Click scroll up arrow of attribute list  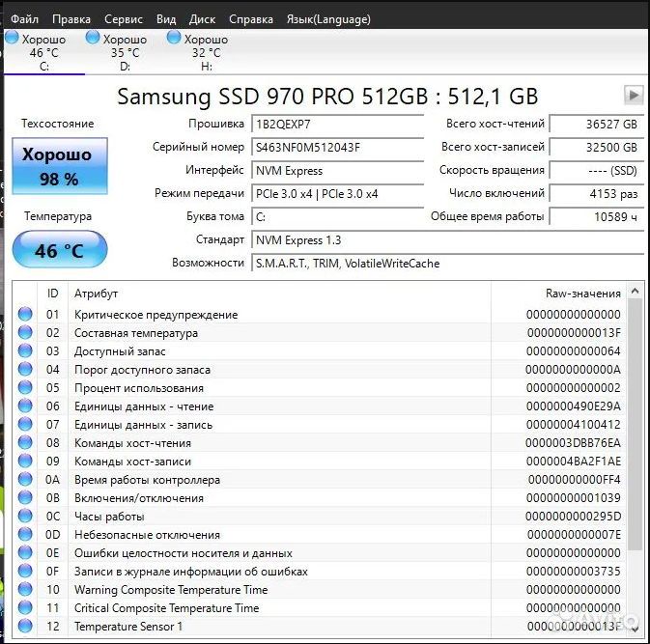[635, 292]
